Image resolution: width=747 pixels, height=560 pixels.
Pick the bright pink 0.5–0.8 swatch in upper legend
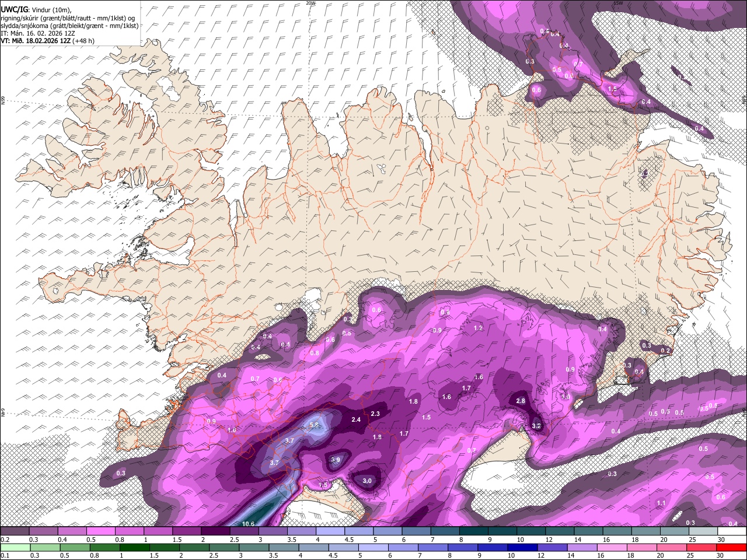coord(100,531)
